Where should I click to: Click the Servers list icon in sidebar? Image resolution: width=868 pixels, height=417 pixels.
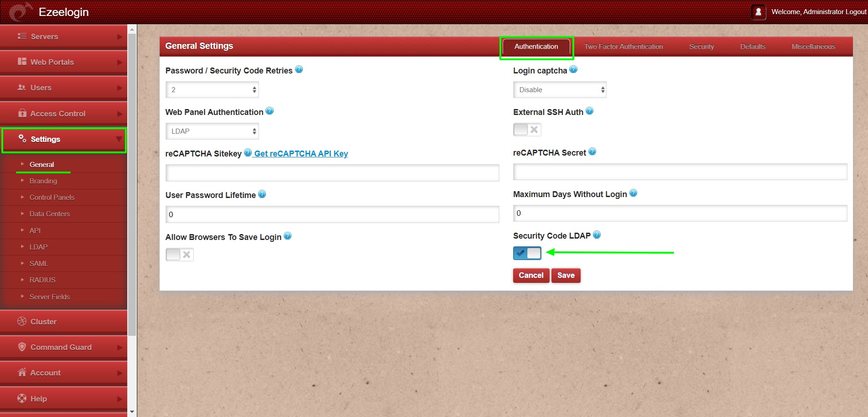tap(22, 36)
